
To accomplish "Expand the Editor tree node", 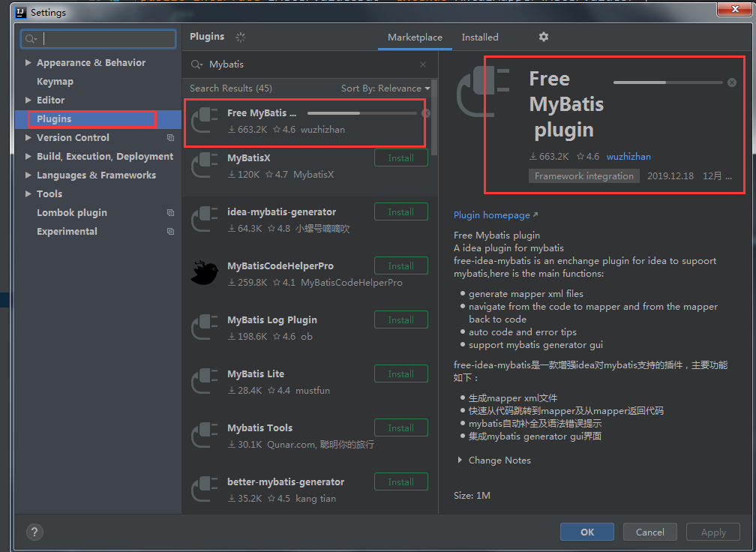I will [x=28, y=100].
